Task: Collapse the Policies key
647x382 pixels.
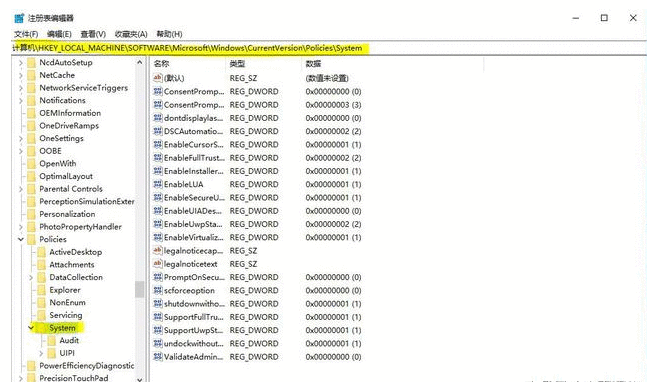Action: (21, 239)
